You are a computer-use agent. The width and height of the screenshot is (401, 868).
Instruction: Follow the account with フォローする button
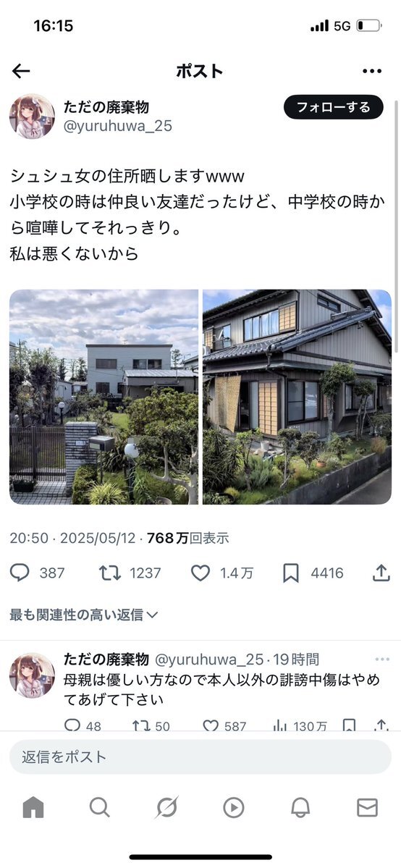coord(334,107)
